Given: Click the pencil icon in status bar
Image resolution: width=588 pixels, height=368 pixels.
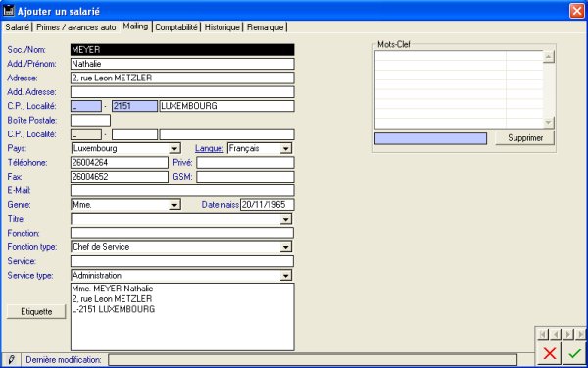Looking at the screenshot, I should coord(11,360).
